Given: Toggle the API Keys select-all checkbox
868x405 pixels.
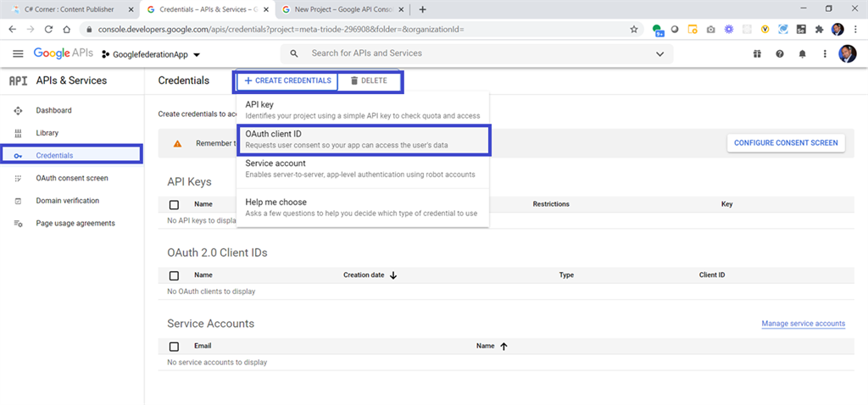Looking at the screenshot, I should [174, 205].
